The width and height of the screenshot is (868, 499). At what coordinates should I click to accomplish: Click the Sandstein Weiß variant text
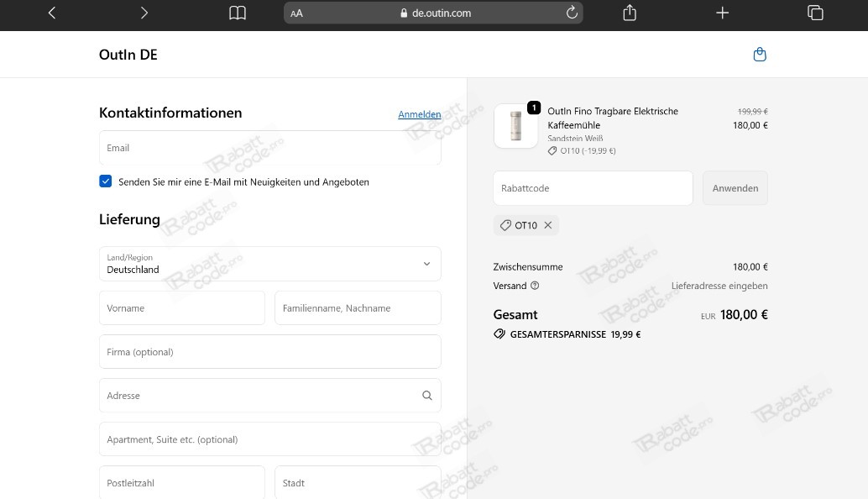[575, 139]
